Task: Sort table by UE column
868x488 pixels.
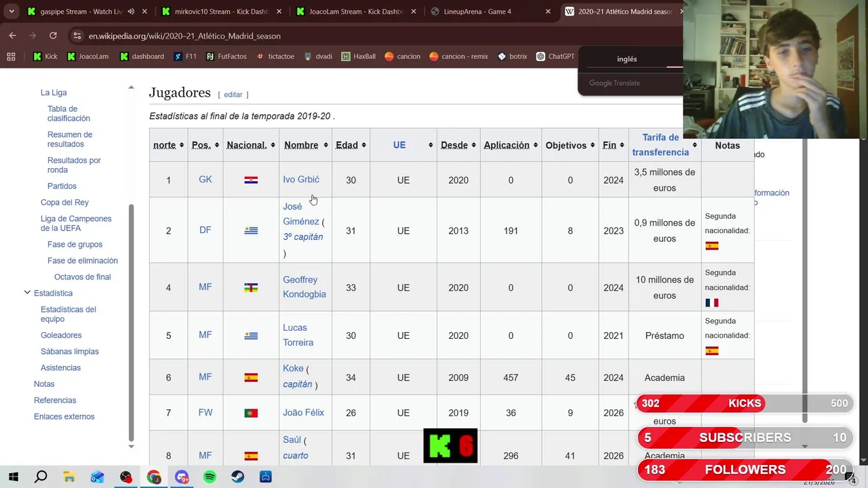Action: 403,145
